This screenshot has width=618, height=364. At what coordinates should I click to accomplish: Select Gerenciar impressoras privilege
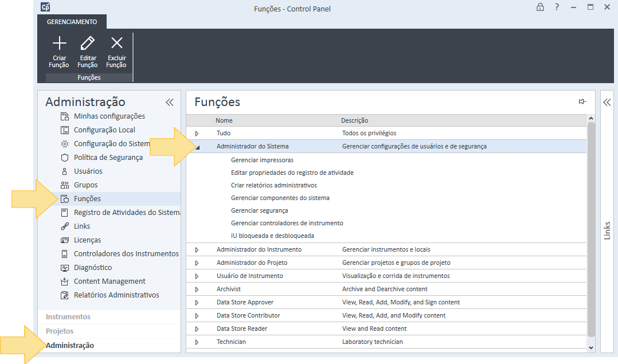[262, 160]
